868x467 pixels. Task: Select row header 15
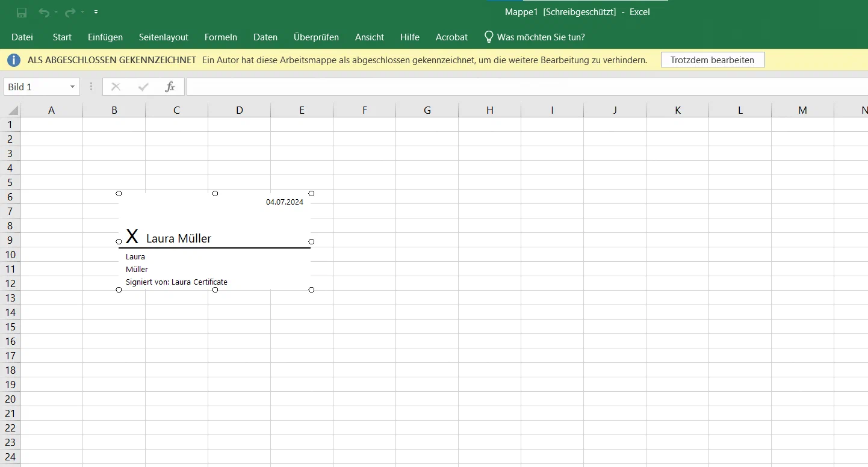tap(10, 327)
